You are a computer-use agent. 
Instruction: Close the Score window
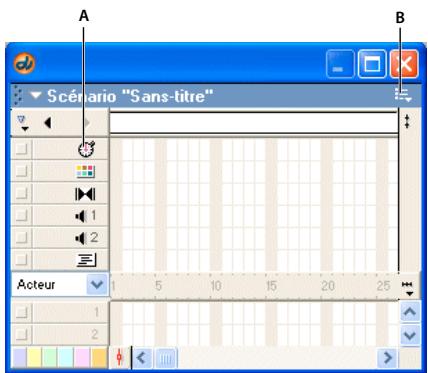pos(404,63)
